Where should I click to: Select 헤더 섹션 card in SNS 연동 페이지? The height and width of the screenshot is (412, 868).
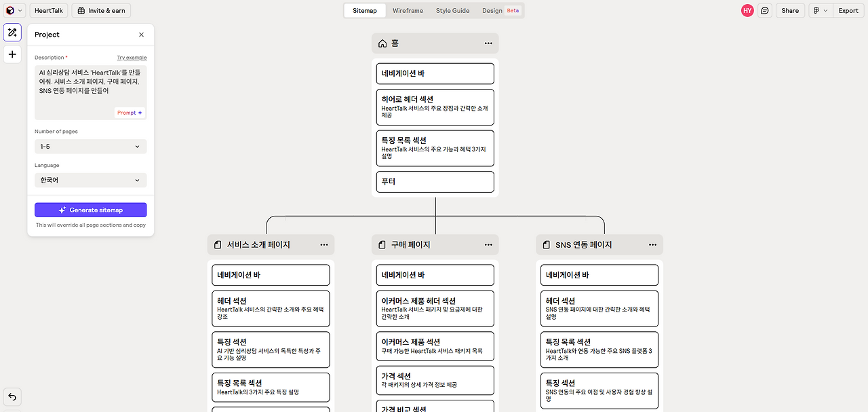(599, 309)
